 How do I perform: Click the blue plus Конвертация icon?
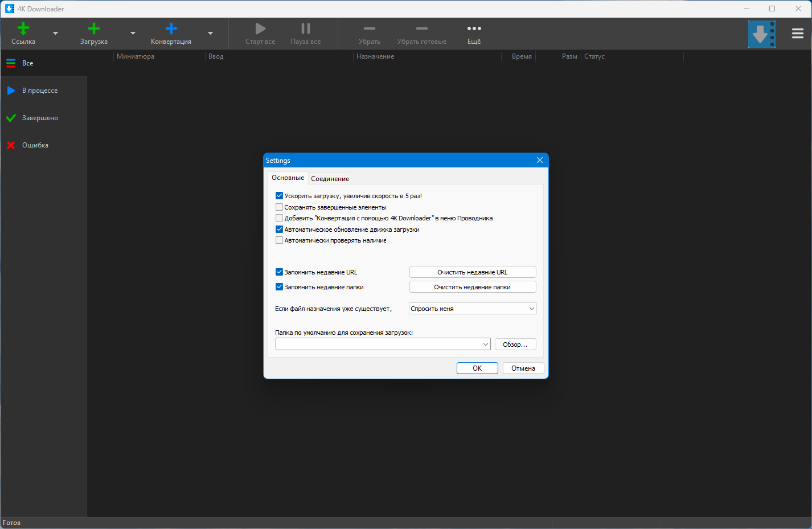click(x=171, y=29)
